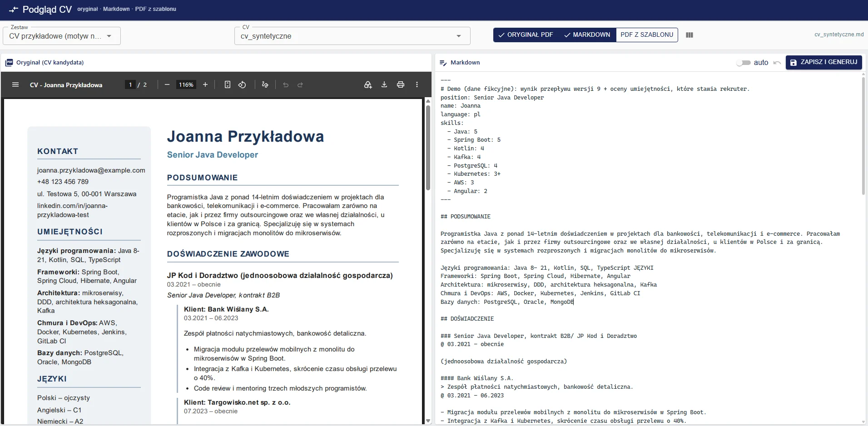
Task: Click 'Angielski – C1' language entry
Action: (x=60, y=410)
